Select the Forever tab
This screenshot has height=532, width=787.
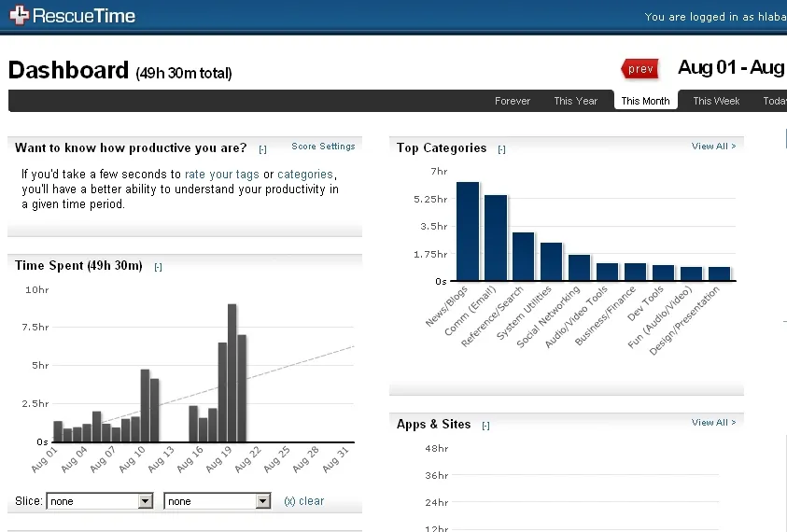pyautogui.click(x=512, y=101)
